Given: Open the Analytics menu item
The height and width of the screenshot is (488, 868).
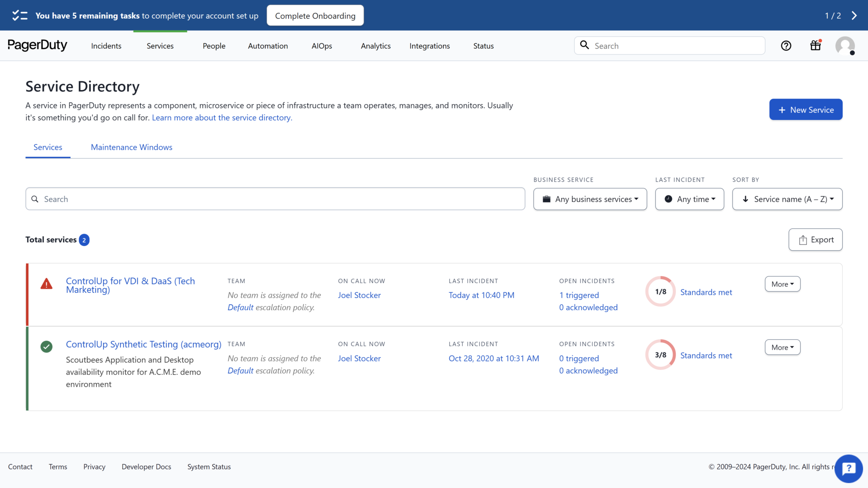Looking at the screenshot, I should coord(376,46).
